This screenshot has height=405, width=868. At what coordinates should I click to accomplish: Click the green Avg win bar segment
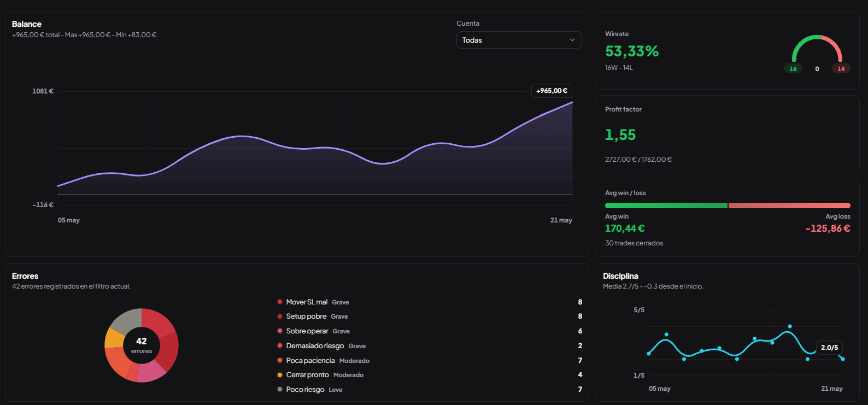point(666,206)
